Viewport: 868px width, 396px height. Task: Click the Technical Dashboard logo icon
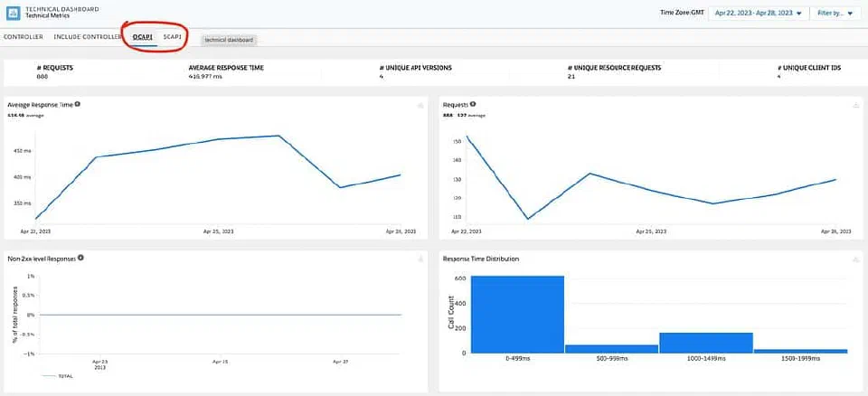[14, 13]
